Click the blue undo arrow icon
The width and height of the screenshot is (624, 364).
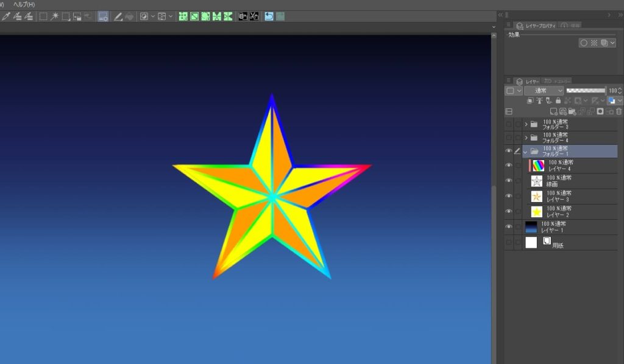[269, 16]
